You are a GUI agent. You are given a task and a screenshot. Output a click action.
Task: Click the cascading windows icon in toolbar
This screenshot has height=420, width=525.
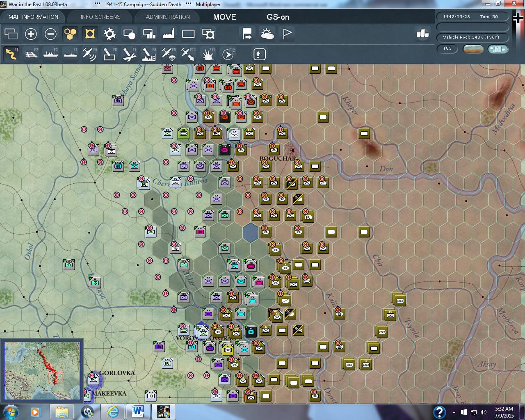pyautogui.click(x=11, y=34)
